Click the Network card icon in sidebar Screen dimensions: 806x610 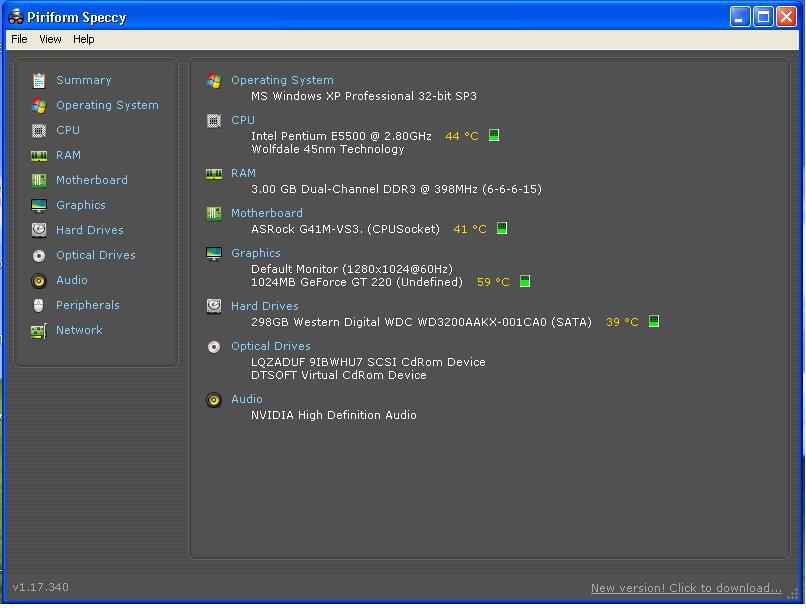[x=39, y=330]
